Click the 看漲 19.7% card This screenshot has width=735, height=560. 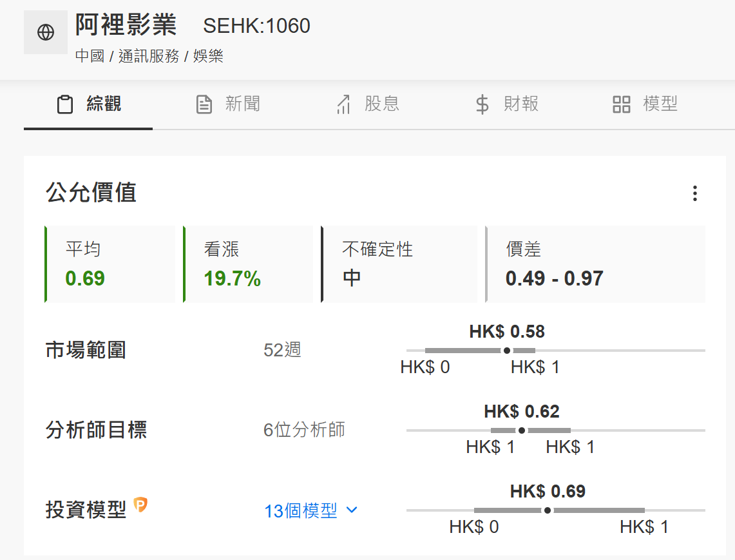point(248,264)
